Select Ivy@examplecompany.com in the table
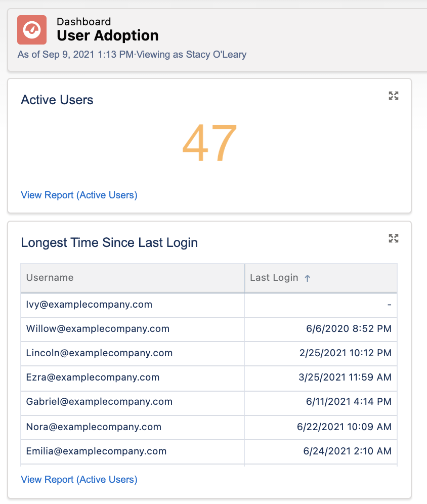The height and width of the screenshot is (504, 427). click(89, 304)
